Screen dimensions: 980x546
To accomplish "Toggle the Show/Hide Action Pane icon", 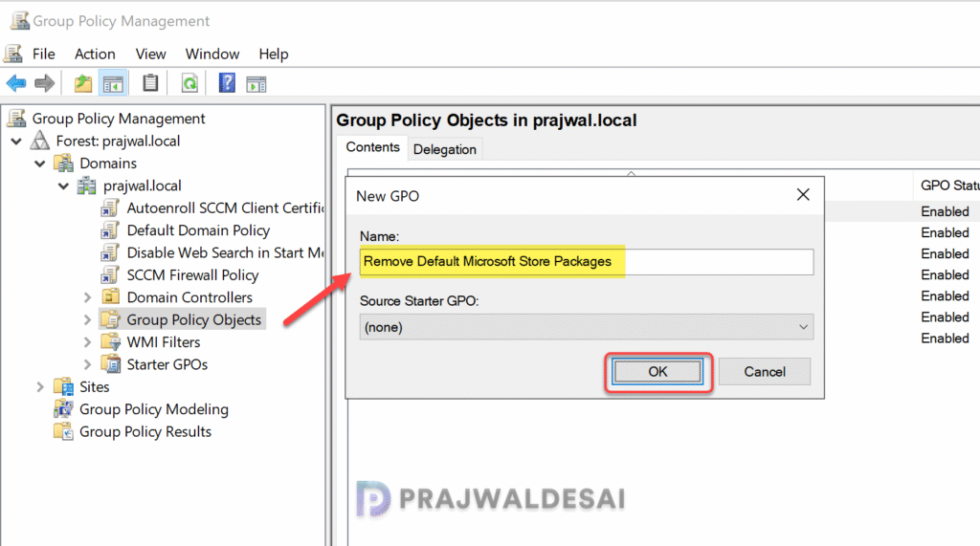I will (x=256, y=84).
